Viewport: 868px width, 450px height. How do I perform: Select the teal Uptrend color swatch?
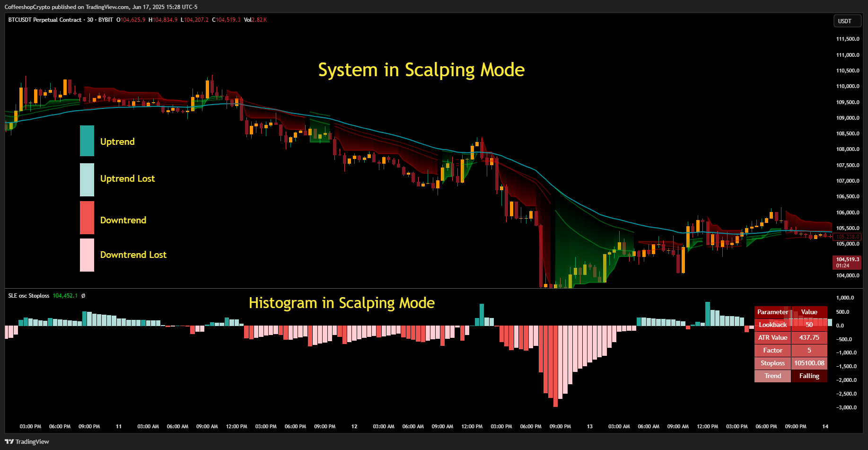[87, 141]
